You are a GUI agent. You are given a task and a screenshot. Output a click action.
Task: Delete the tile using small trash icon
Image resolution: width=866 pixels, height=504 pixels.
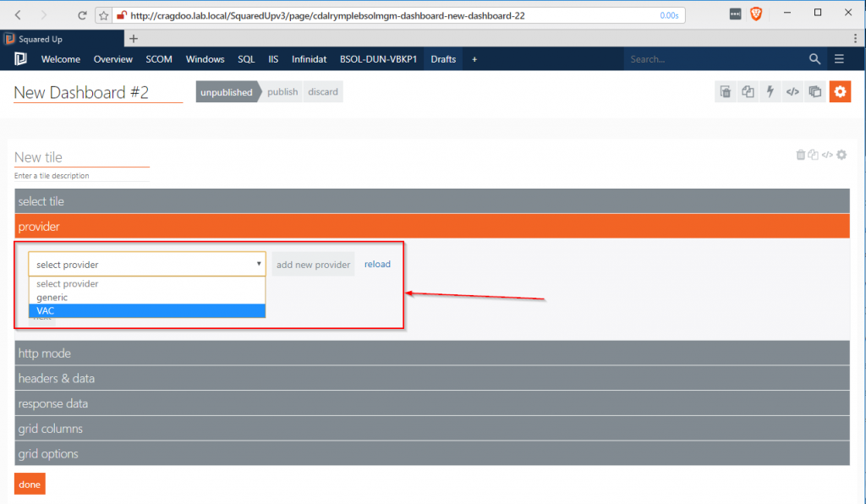800,155
